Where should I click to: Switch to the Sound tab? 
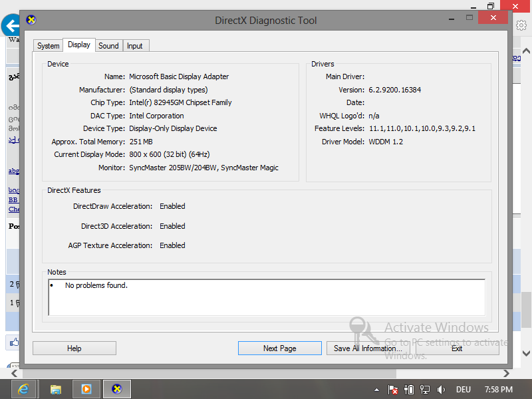tap(108, 46)
